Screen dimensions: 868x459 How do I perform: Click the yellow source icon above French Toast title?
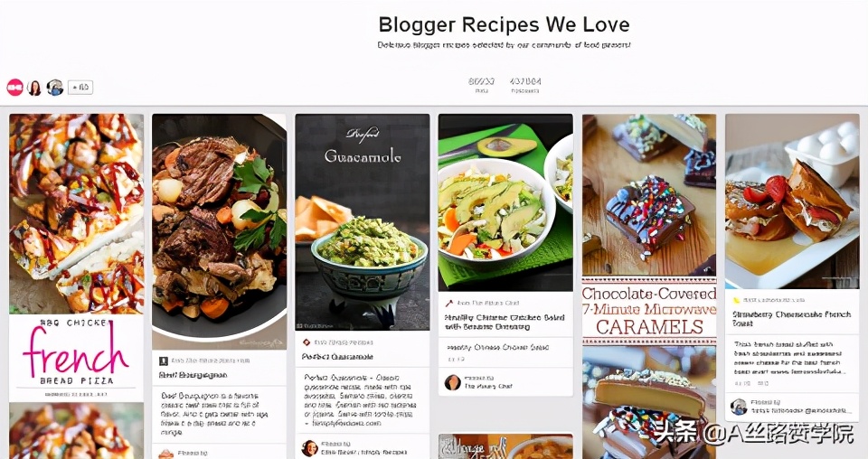736,300
